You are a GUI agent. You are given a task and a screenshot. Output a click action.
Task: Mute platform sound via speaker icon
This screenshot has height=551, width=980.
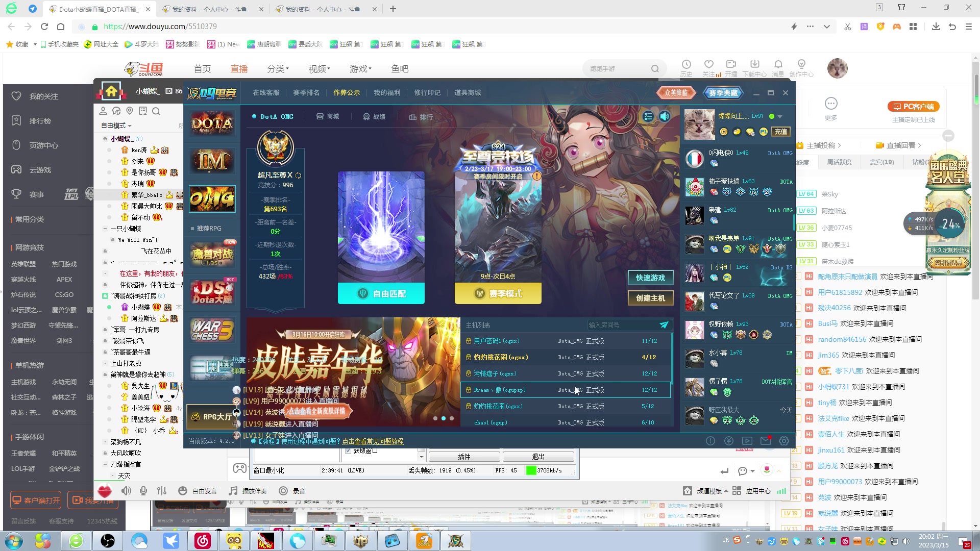pyautogui.click(x=665, y=116)
